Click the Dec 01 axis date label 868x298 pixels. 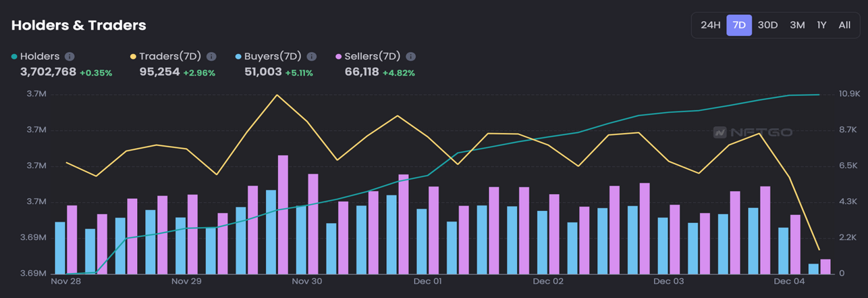pyautogui.click(x=428, y=281)
